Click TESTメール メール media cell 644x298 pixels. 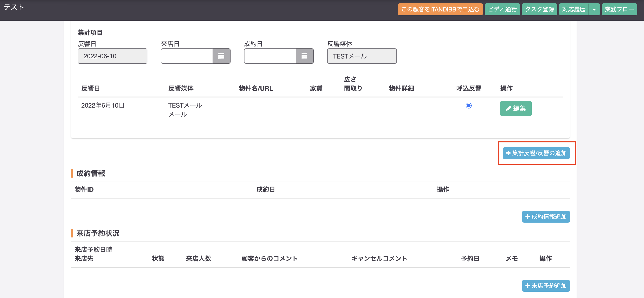point(185,110)
